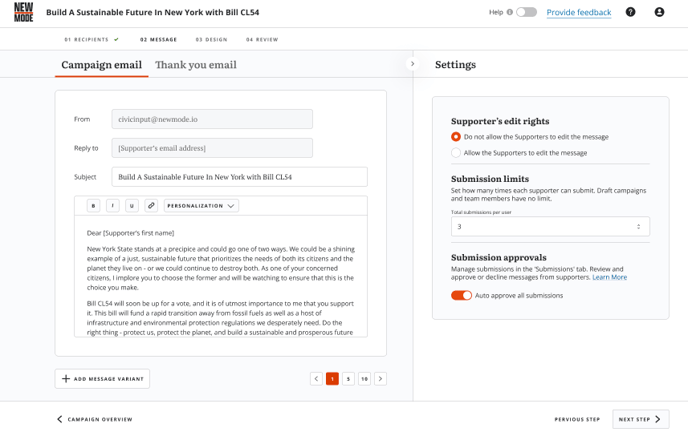The width and height of the screenshot is (688, 436).
Task: Click the Next Step button
Action: [x=641, y=419]
